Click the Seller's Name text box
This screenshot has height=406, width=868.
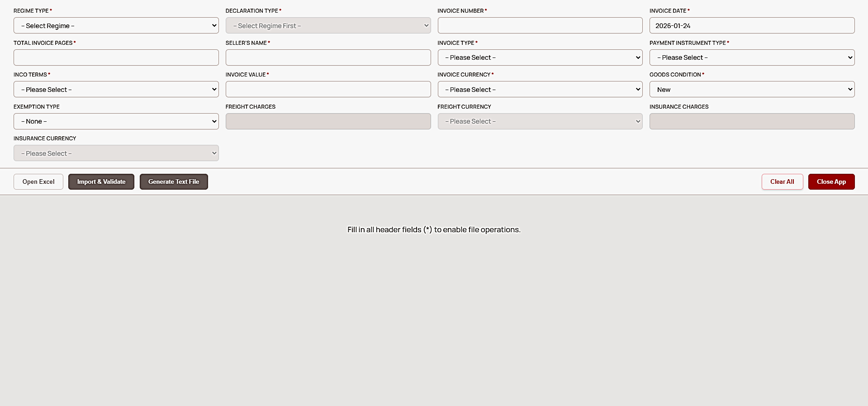point(328,57)
